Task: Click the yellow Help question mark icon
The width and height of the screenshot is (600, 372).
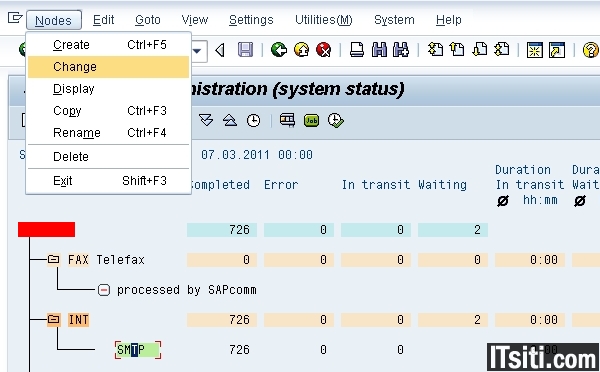Action: pyautogui.click(x=590, y=50)
